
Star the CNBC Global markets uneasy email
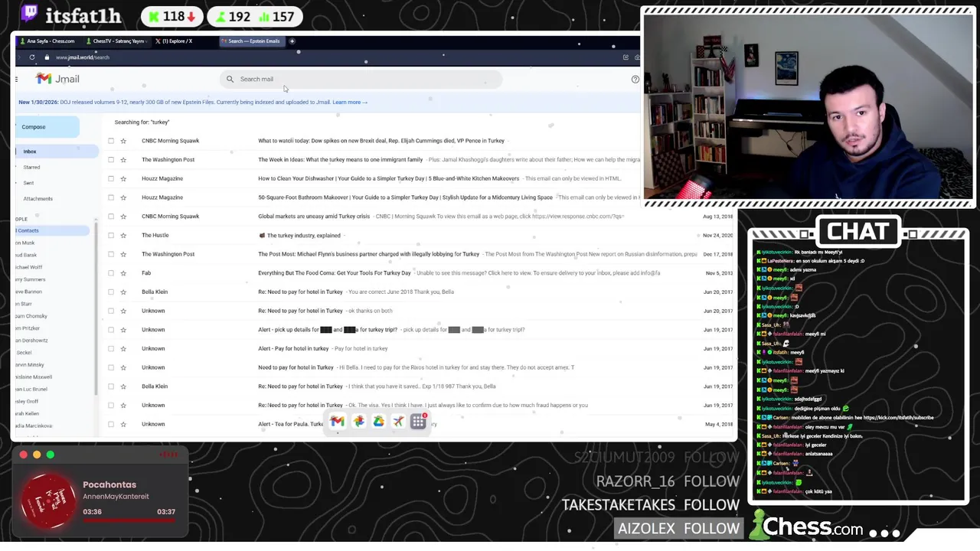pos(123,216)
